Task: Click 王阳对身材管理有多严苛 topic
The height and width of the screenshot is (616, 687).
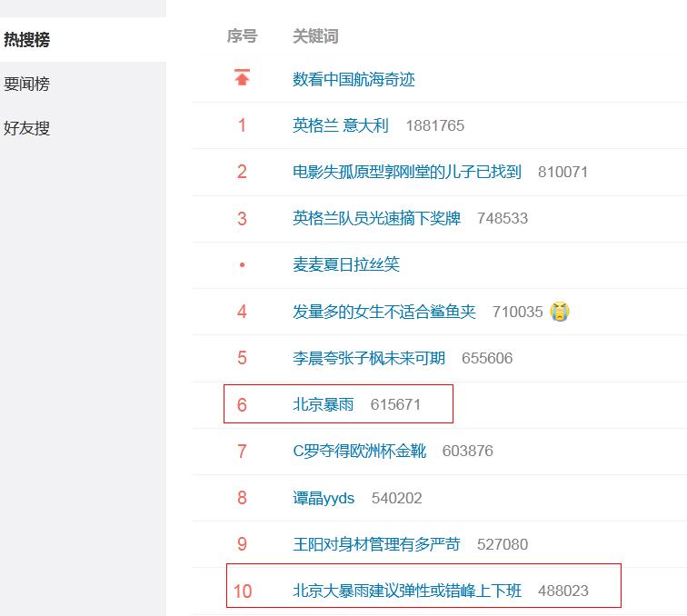Action: tap(376, 544)
